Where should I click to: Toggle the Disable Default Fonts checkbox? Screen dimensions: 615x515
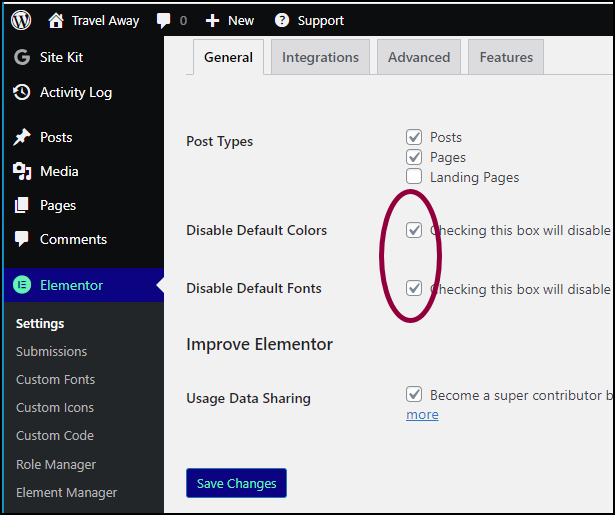pyautogui.click(x=414, y=288)
